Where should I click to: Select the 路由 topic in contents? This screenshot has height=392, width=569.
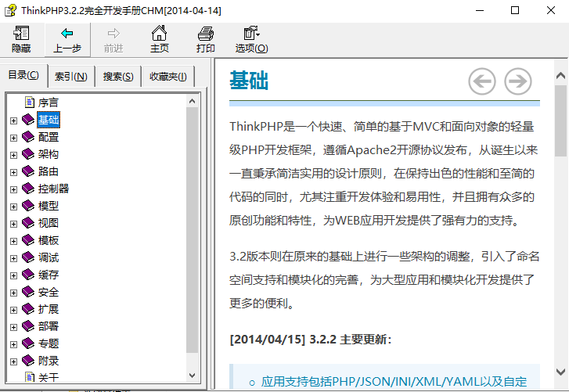[x=48, y=171]
